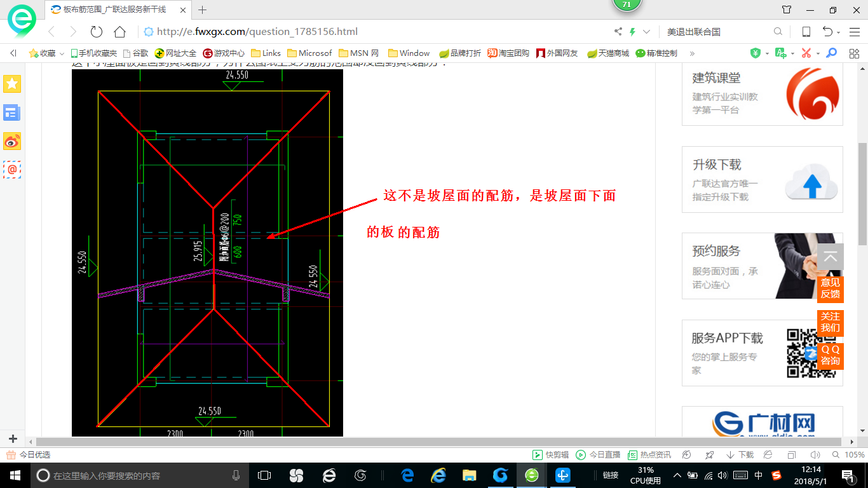This screenshot has height=488, width=868.
Task: Open the 升级下载 sidebar card
Action: pyautogui.click(x=763, y=179)
